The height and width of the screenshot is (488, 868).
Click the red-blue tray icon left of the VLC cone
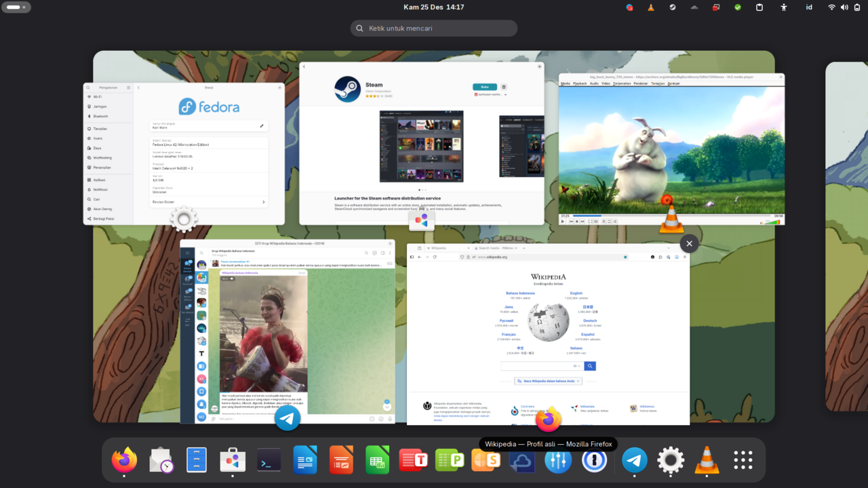pos(629,7)
